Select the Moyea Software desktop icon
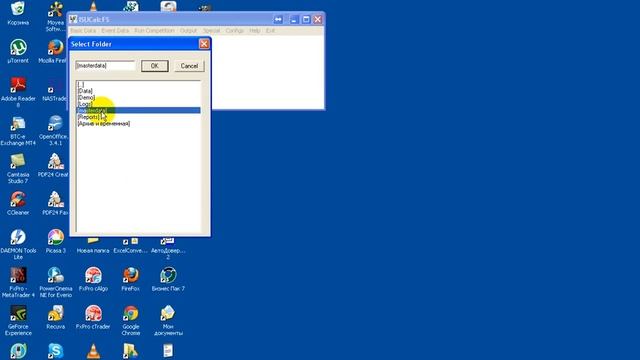640x360 pixels. [x=55, y=16]
